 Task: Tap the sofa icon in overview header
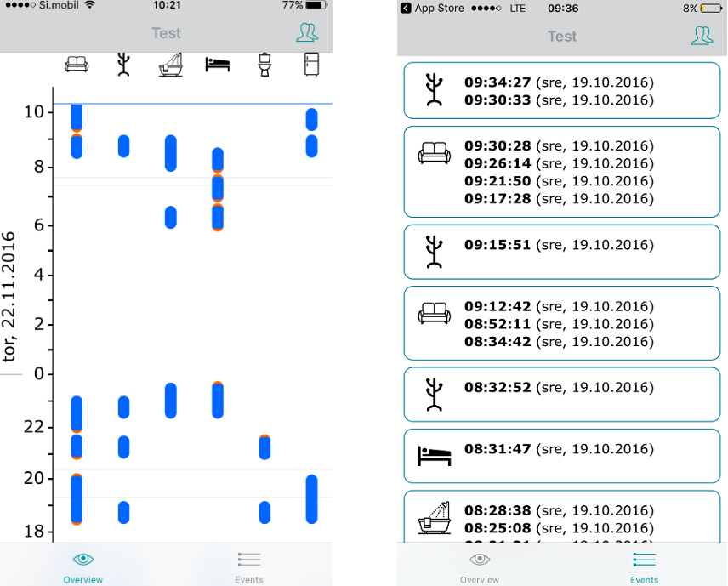[x=77, y=64]
